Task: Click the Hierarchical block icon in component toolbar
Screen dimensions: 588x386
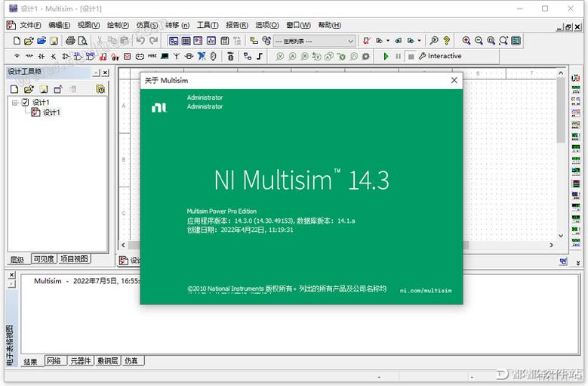Action: (x=247, y=56)
